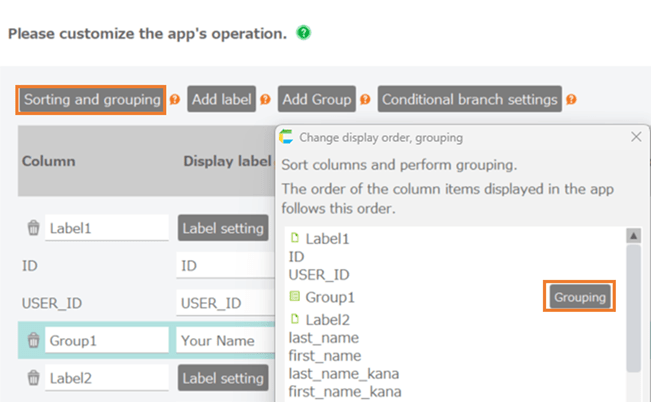Close the Change display order dialog
The image size is (651, 402).
click(x=636, y=138)
